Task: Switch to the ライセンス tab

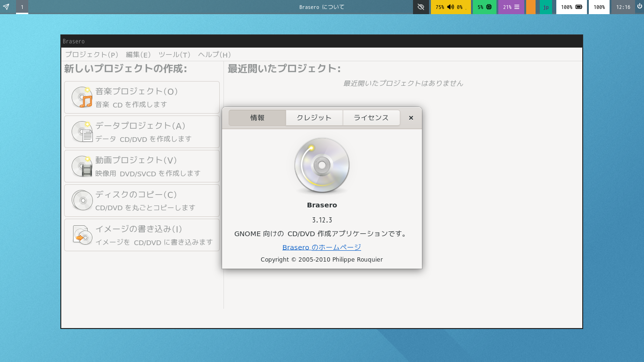Action: (x=372, y=118)
